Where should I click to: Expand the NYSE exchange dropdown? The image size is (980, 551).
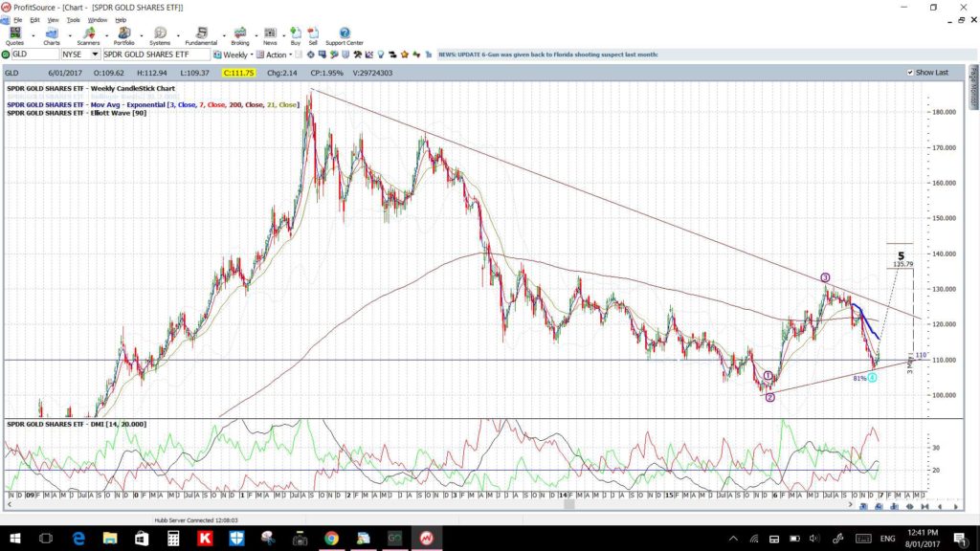click(95, 55)
